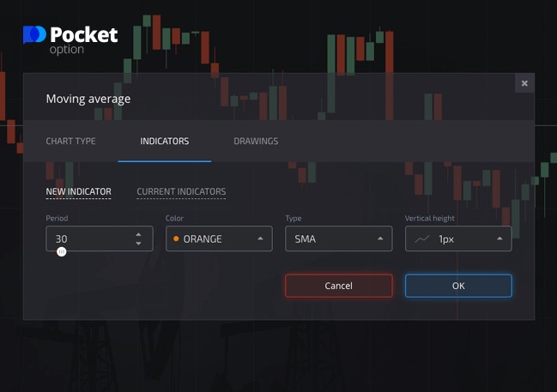Image resolution: width=557 pixels, height=392 pixels.
Task: Close the Moving average dialog
Action: (524, 83)
